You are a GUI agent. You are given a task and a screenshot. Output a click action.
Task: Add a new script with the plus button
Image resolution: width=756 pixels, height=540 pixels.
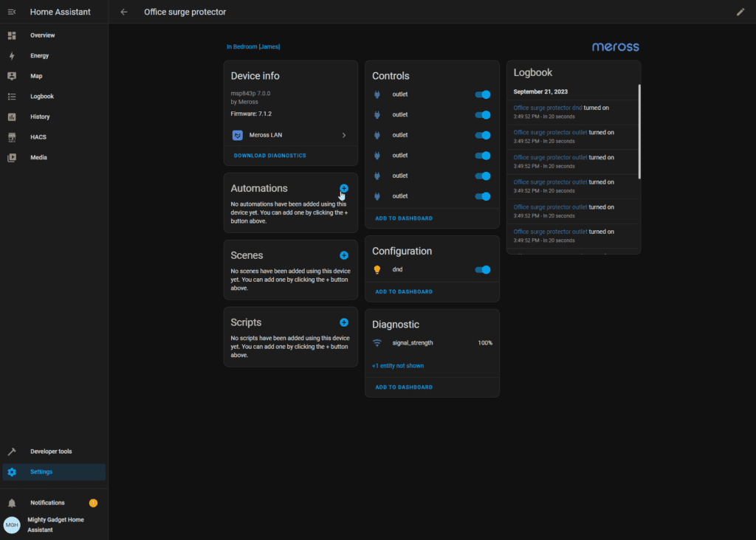tap(344, 322)
